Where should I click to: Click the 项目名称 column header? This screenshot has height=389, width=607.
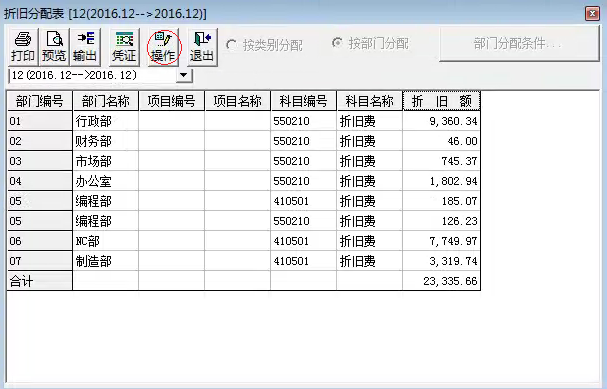(x=237, y=101)
